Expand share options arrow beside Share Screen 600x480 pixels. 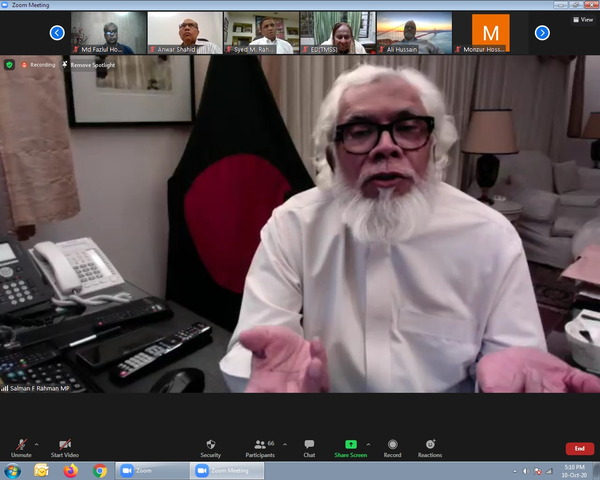pos(368,443)
